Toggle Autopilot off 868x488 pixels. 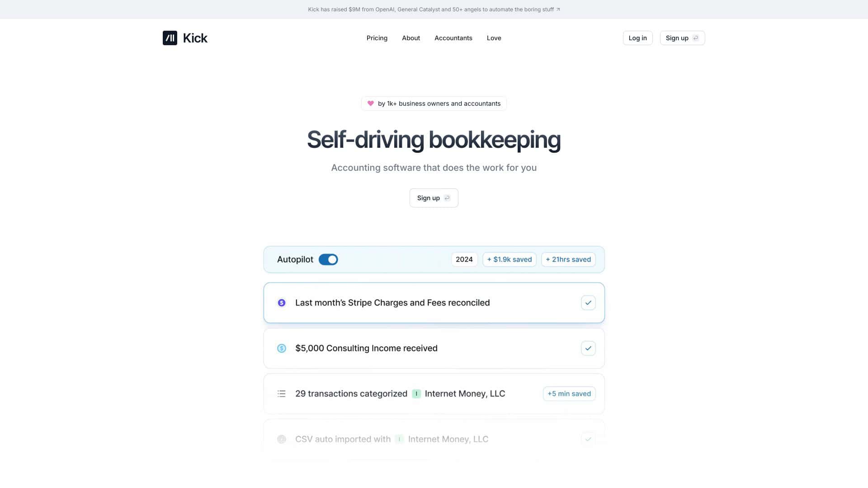point(328,259)
